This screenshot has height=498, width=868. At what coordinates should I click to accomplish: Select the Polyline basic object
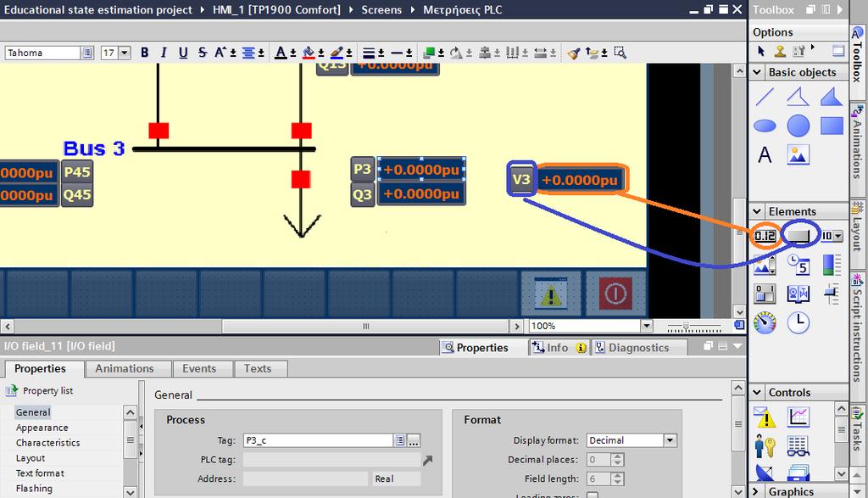(x=798, y=97)
